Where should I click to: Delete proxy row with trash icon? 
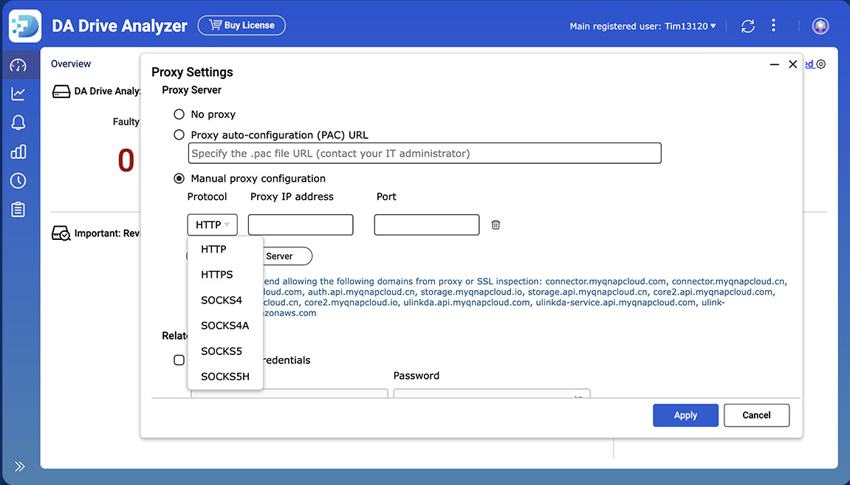[x=495, y=224]
